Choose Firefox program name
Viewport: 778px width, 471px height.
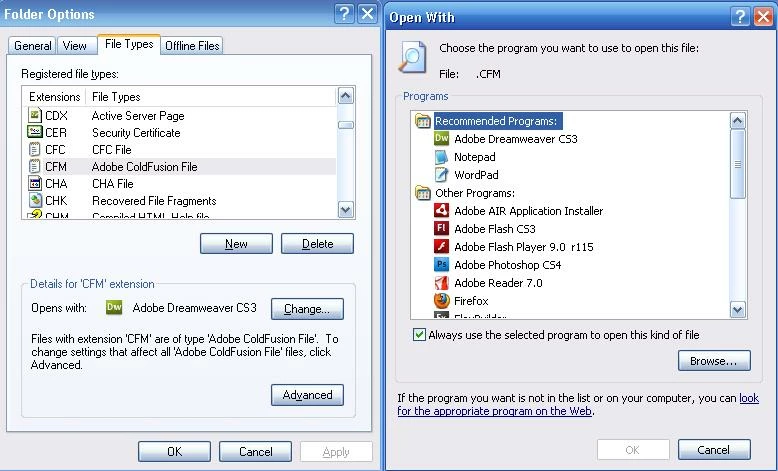click(x=471, y=301)
